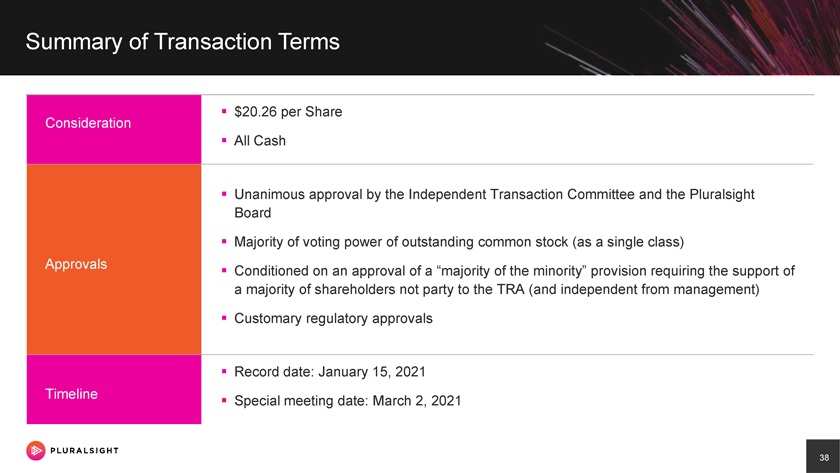Select the 'All Cash' text
The width and height of the screenshot is (840, 473).
[259, 141]
